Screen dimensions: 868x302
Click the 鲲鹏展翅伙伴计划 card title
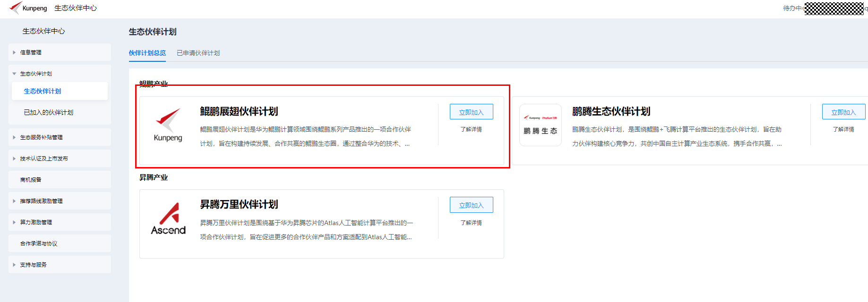239,111
